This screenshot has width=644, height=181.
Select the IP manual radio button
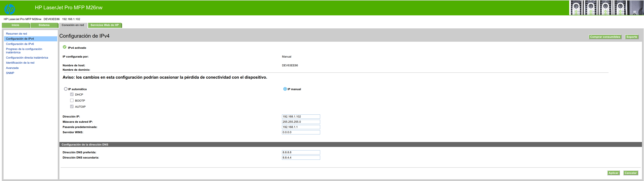(x=285, y=89)
